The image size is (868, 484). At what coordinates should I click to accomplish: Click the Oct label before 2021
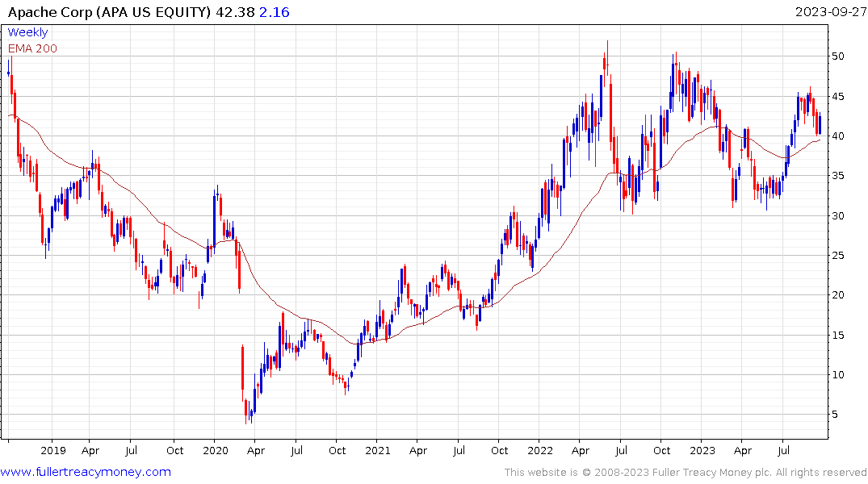pyautogui.click(x=338, y=451)
